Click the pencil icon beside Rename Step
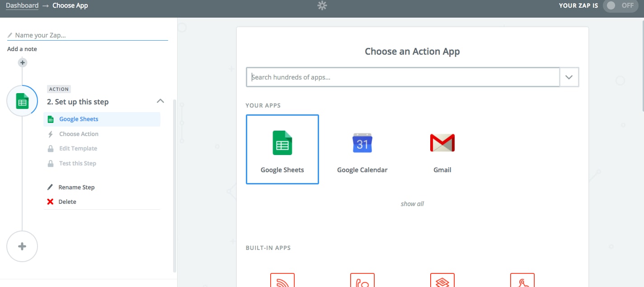Viewport: 644px width, 287px height. click(x=50, y=187)
